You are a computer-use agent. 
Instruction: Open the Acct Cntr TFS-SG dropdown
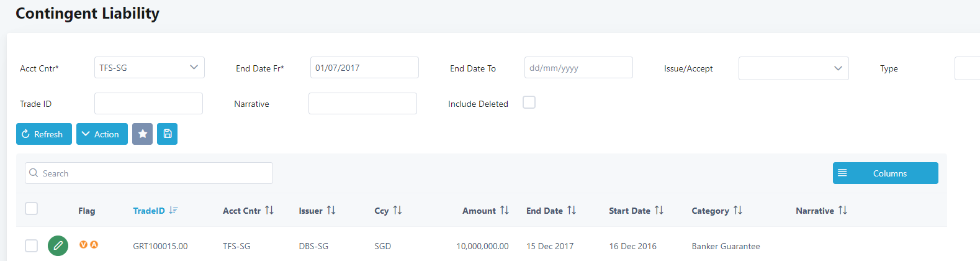coord(149,68)
